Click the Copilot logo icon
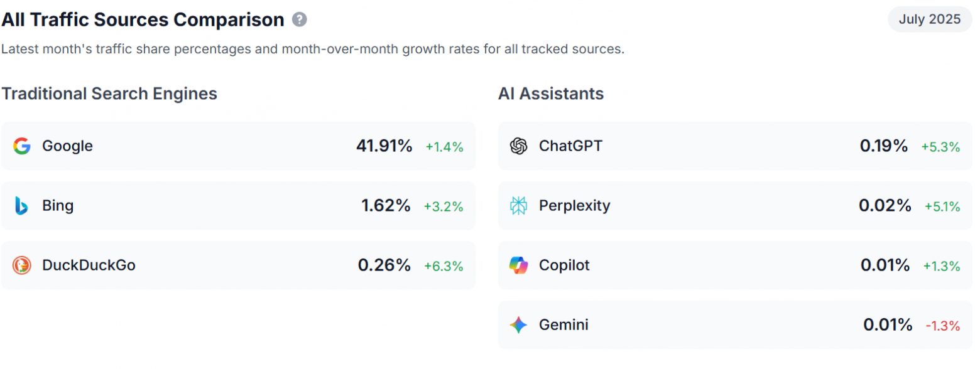 pyautogui.click(x=518, y=265)
